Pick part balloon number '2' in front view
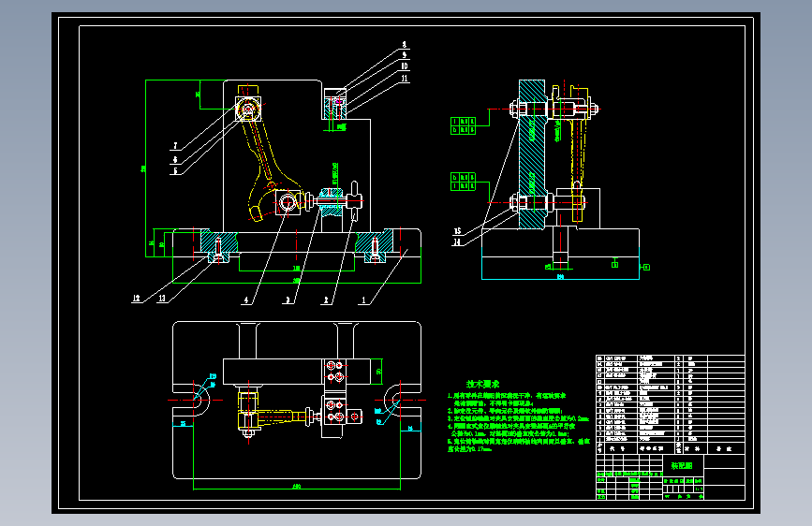Image resolution: width=812 pixels, height=526 pixels. 326,300
